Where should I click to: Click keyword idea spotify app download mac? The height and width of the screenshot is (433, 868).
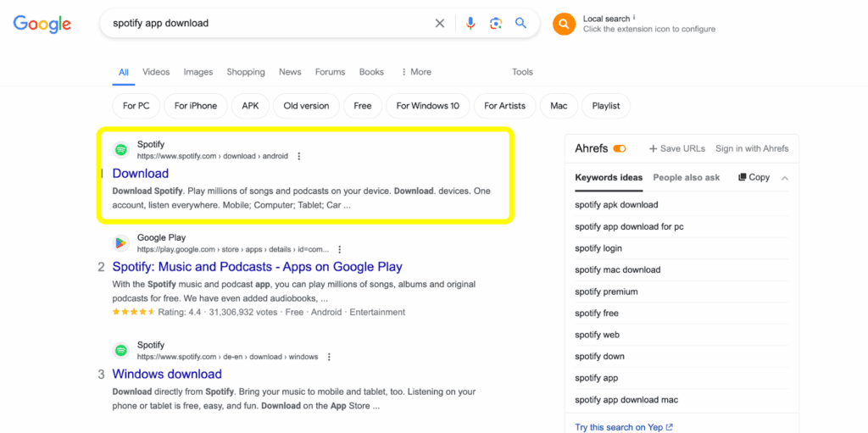pyautogui.click(x=626, y=399)
